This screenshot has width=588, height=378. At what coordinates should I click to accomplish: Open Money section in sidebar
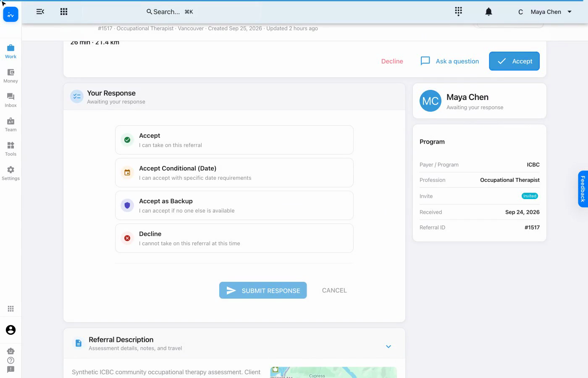(10, 76)
